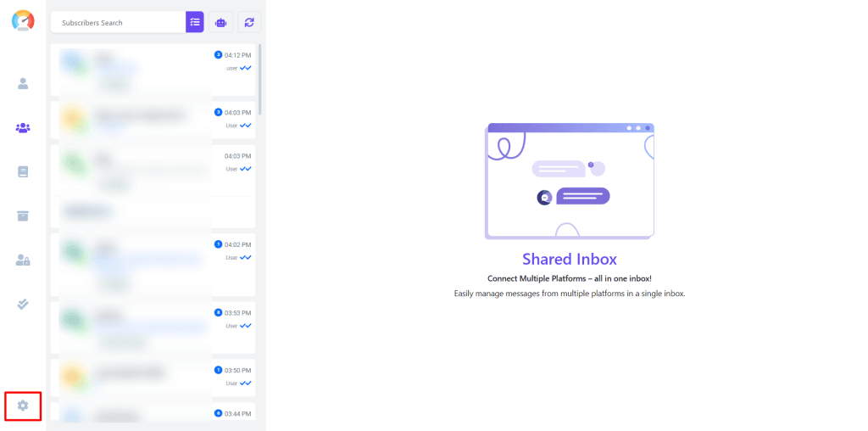Screen dimensions: 868x431
Task: Click the unread badge on 04:12 PM chat
Action: [x=218, y=55]
